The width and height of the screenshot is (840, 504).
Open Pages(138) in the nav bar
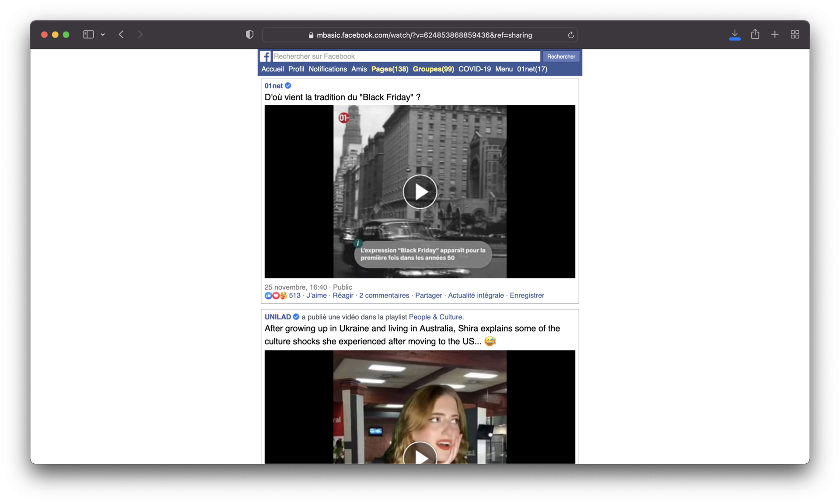[x=390, y=69]
